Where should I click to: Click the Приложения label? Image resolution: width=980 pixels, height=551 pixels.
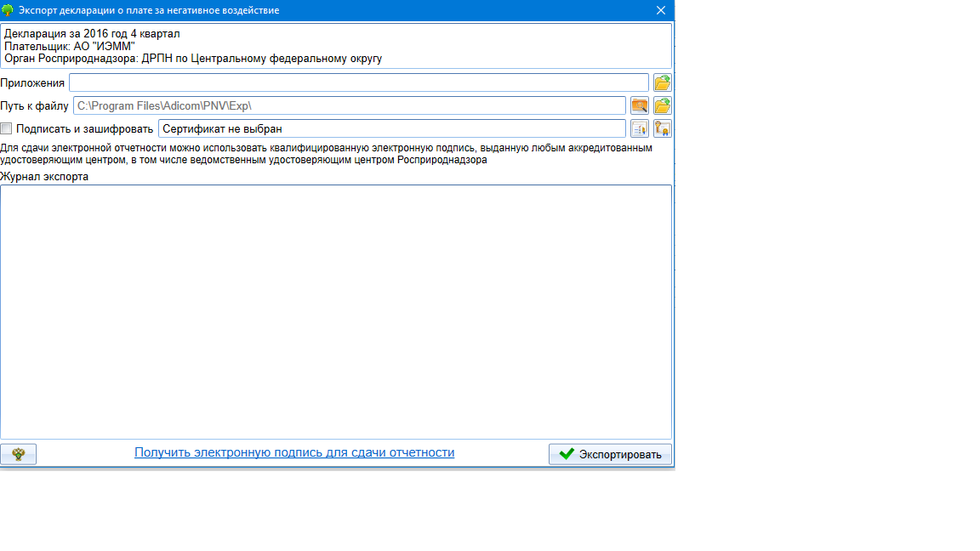pos(32,82)
